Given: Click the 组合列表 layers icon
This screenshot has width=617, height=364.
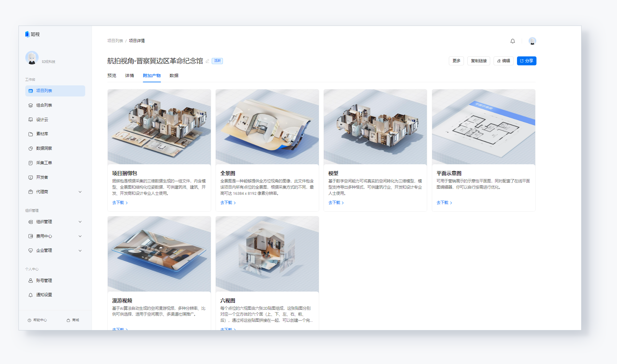Looking at the screenshot, I should click(31, 105).
